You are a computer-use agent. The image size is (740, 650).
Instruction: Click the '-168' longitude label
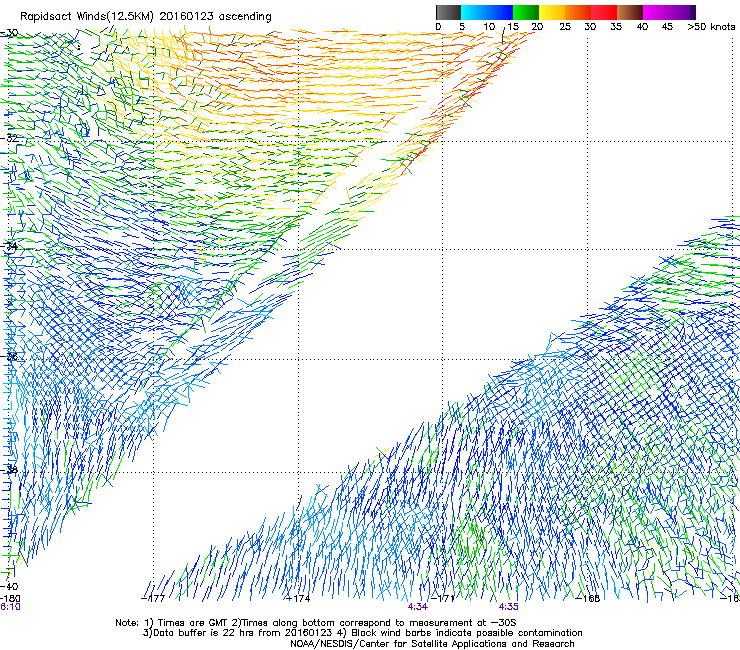pos(588,599)
